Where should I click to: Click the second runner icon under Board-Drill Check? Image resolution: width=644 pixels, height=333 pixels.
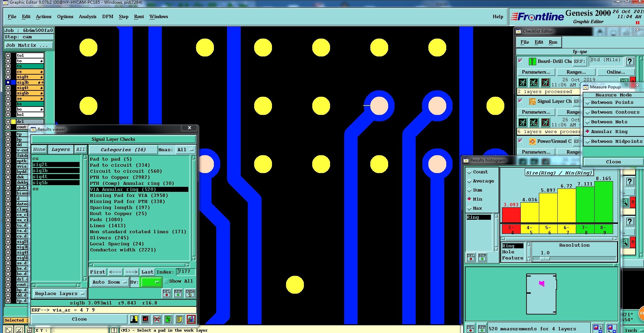pos(534,82)
